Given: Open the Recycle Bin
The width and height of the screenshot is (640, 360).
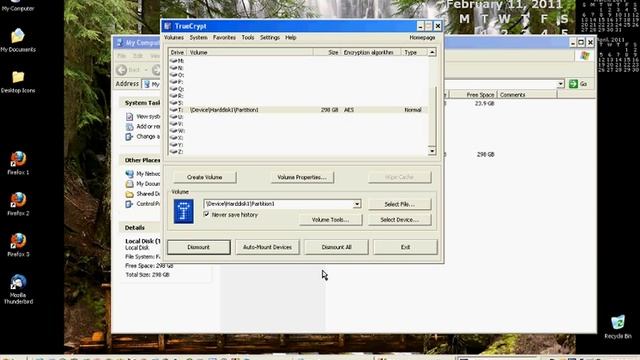Looking at the screenshot, I should pos(618,326).
